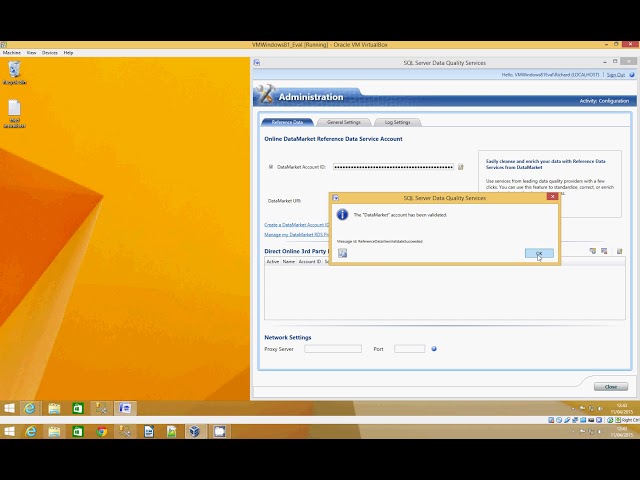Open Internet Explorer in host taskbar
Screen dimensions: 640x480
[x=31, y=431]
